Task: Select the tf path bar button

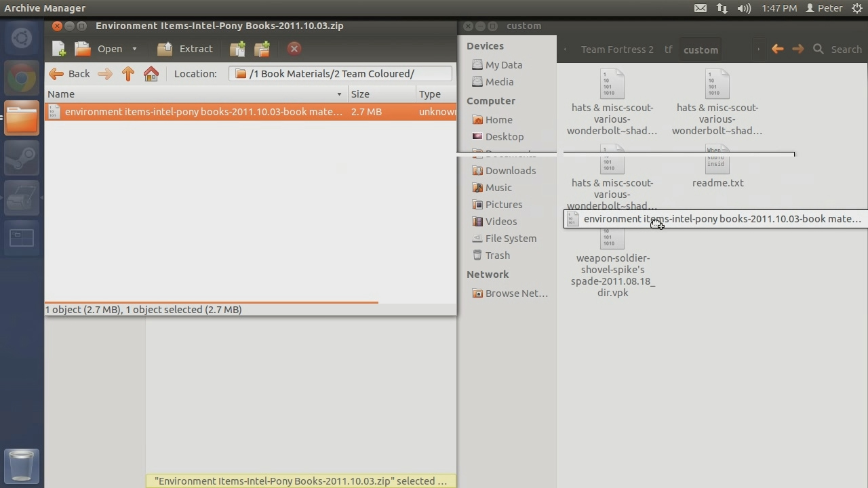Action: coord(669,49)
